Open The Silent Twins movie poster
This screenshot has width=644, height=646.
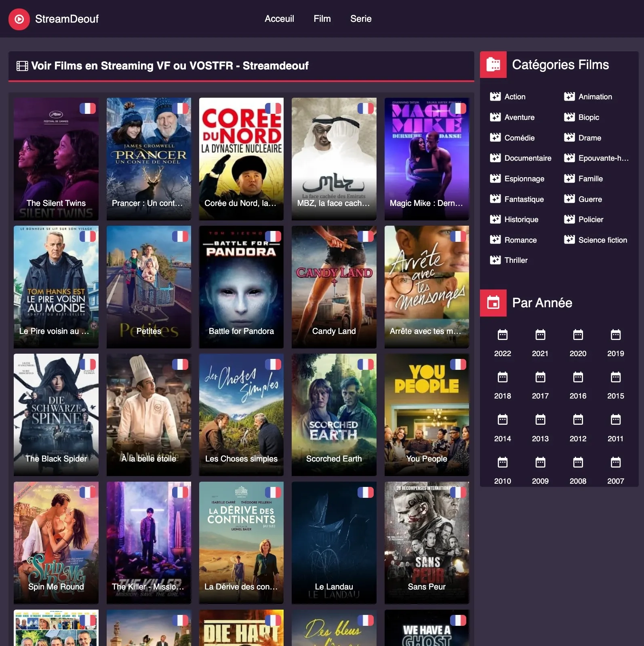point(56,159)
